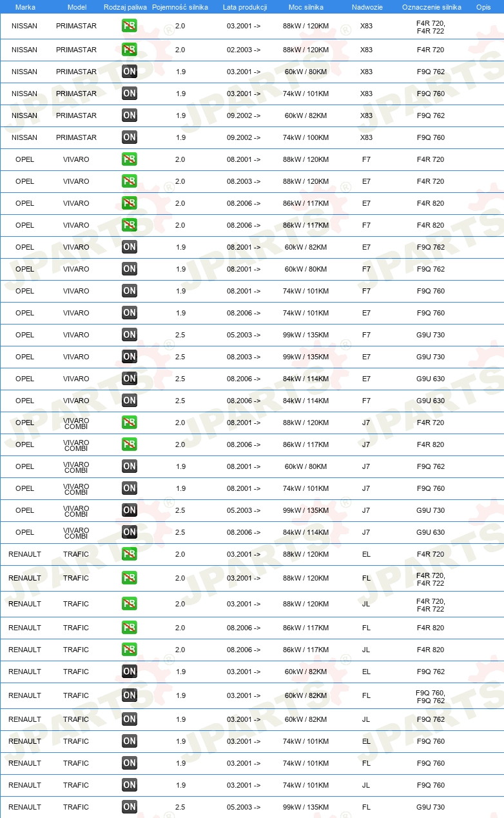Click the Model column header
504x818 pixels.
(77, 6)
